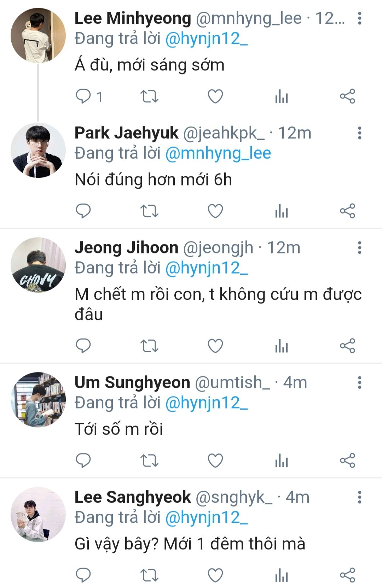Open @hynjn12_ link in Um Sunghyeon's reply
This screenshot has width=382, height=588.
tap(207, 403)
